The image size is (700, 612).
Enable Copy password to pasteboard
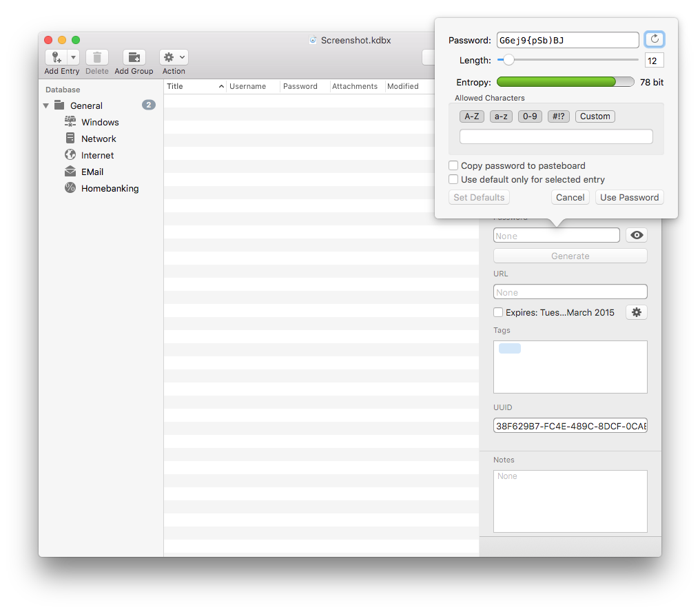(x=453, y=165)
